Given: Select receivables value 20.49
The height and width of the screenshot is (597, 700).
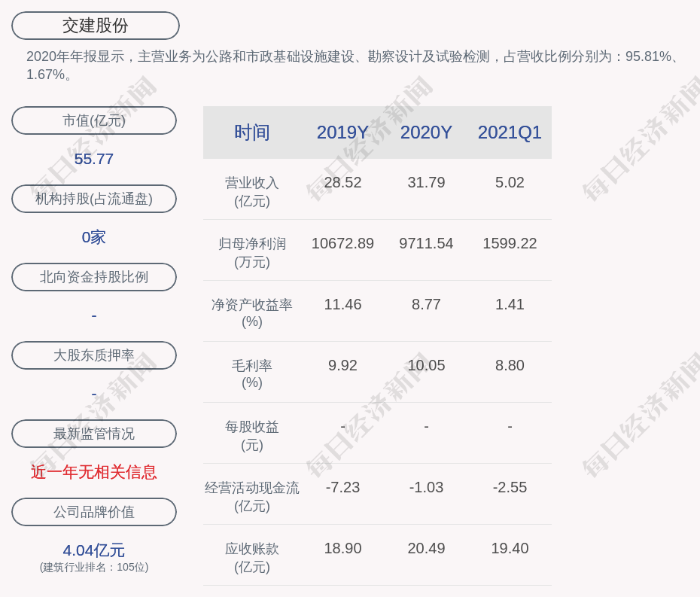Looking at the screenshot, I should (x=426, y=548).
